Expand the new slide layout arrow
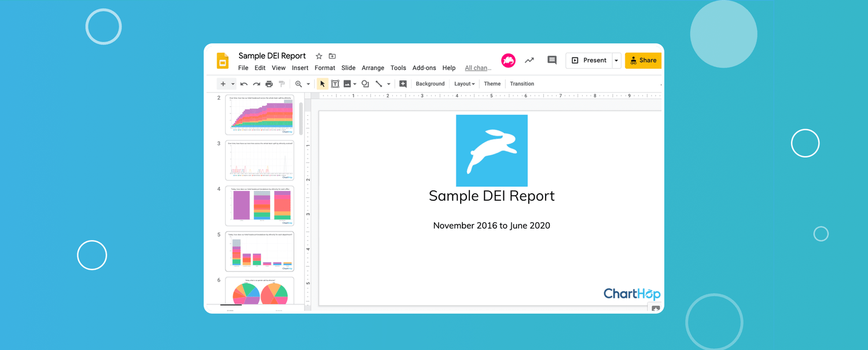 233,84
